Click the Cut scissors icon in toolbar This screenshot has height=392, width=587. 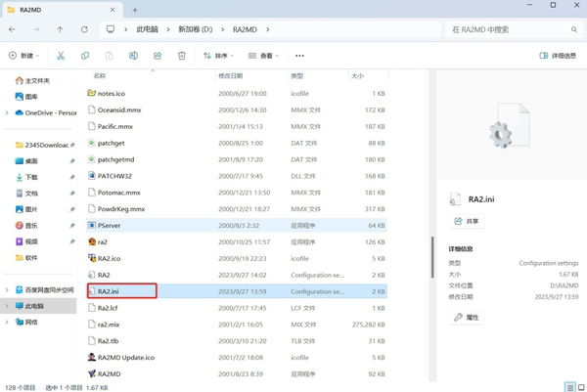point(61,56)
